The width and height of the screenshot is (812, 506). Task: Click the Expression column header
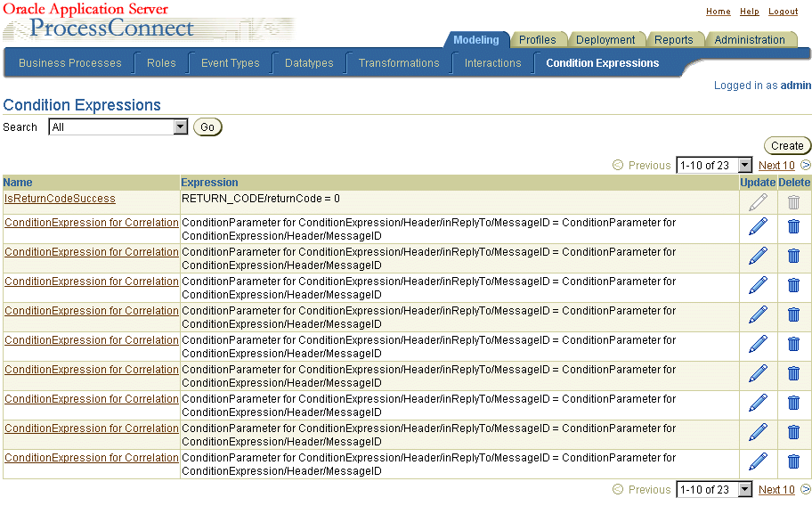point(209,183)
